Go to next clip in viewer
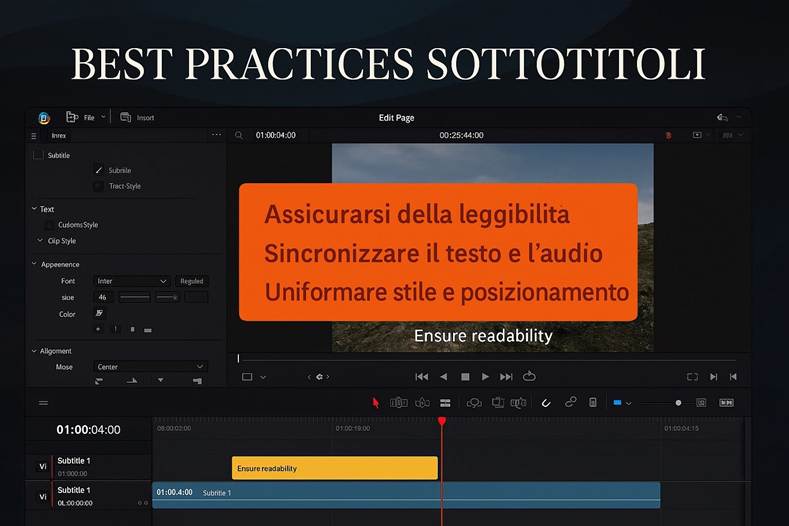 pos(714,377)
